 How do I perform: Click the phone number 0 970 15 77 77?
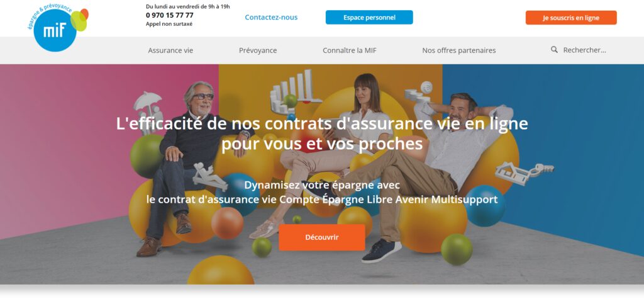coord(170,15)
